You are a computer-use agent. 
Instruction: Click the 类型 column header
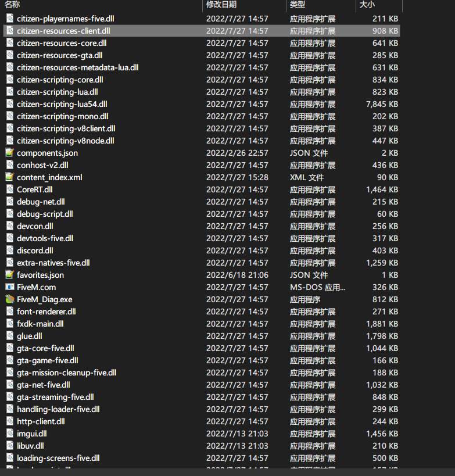tap(297, 4)
